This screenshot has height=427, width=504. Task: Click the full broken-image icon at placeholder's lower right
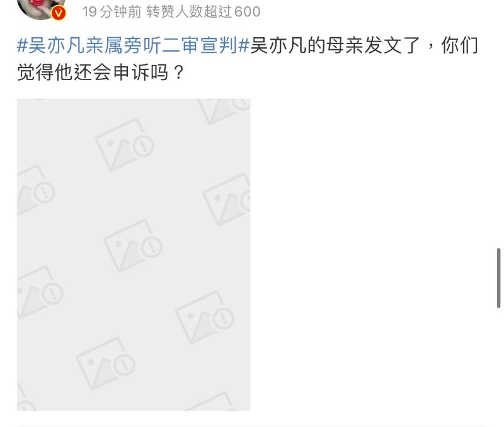205,317
